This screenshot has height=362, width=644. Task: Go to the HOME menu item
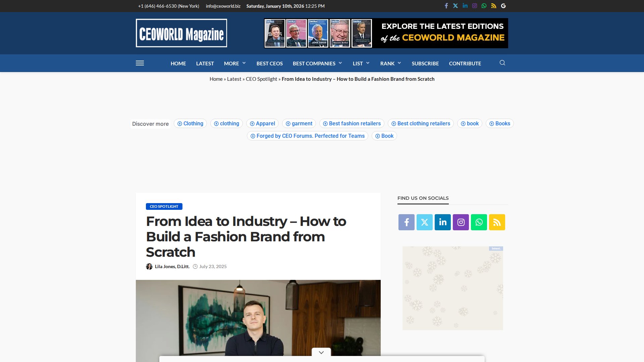coord(178,63)
